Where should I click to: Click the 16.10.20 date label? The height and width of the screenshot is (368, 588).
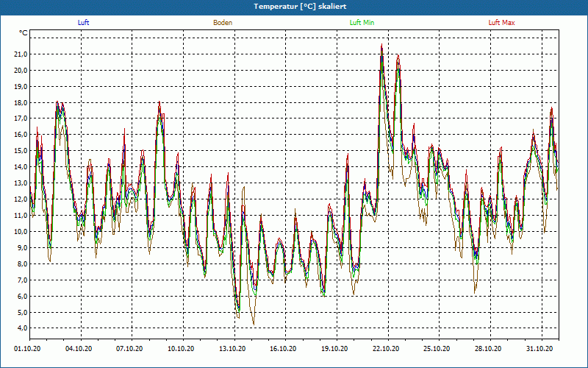pyautogui.click(x=283, y=349)
